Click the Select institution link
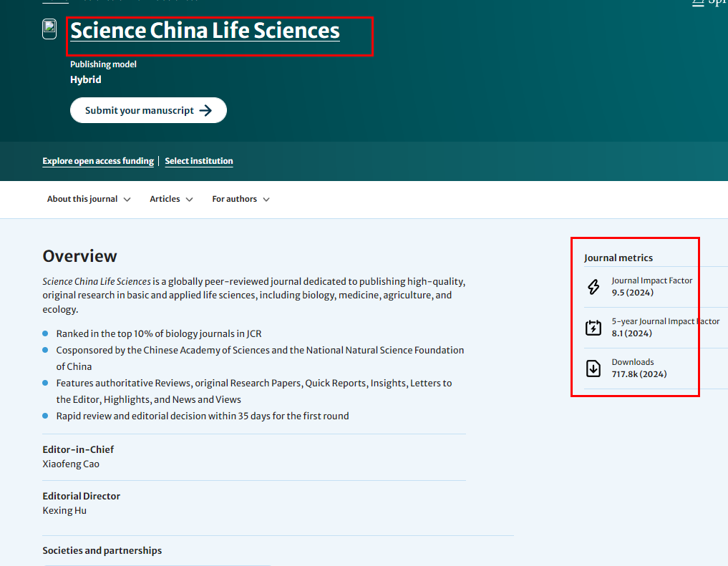The height and width of the screenshot is (566, 728). [x=199, y=161]
